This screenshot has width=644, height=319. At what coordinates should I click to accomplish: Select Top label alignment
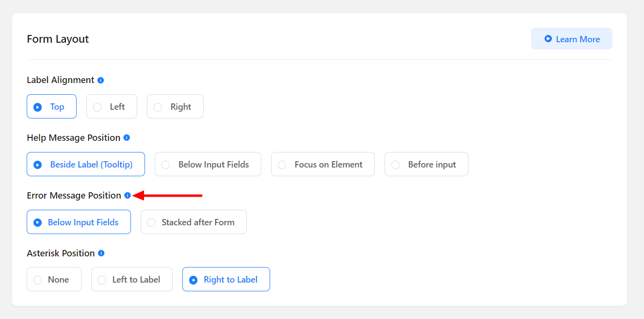[x=51, y=107]
